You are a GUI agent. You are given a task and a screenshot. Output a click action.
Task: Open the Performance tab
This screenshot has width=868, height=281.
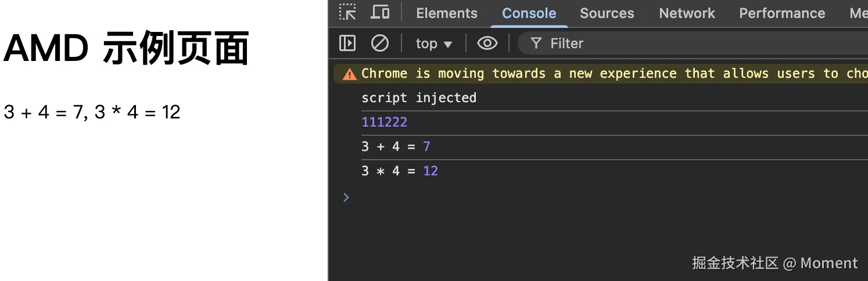(781, 13)
